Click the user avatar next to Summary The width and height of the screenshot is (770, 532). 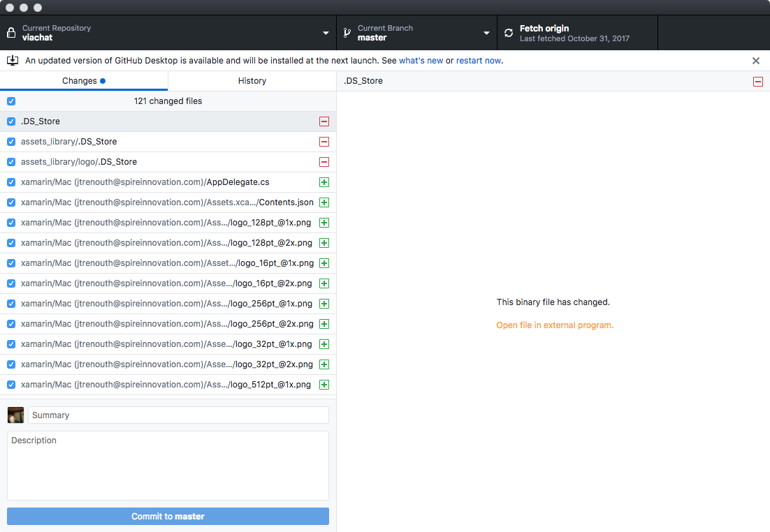(x=15, y=415)
